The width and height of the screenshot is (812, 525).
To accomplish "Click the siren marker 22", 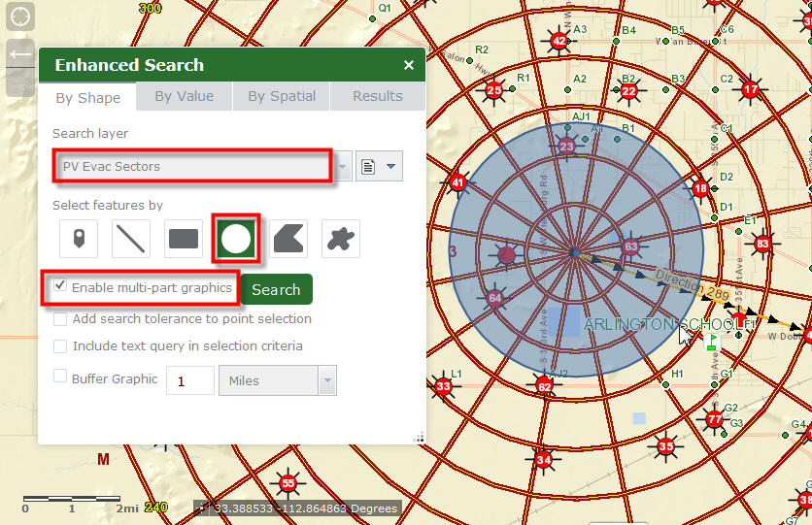I will (x=628, y=91).
